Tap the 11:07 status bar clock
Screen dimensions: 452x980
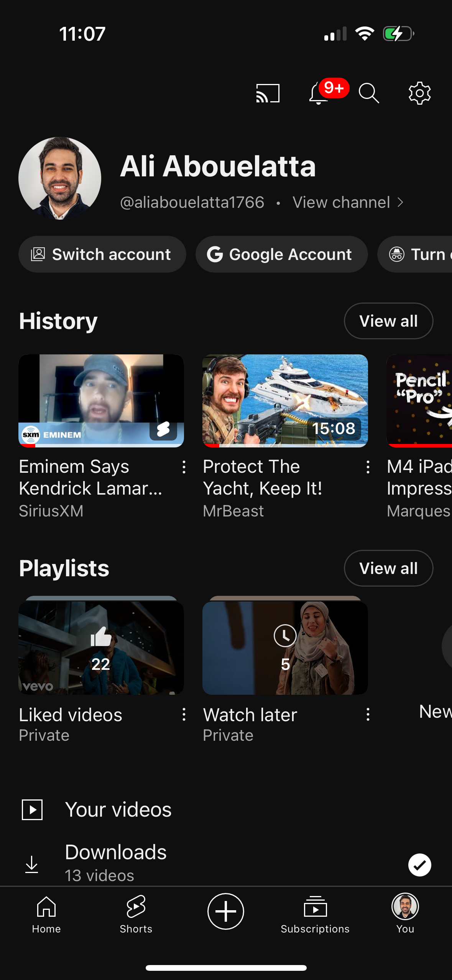tap(82, 34)
